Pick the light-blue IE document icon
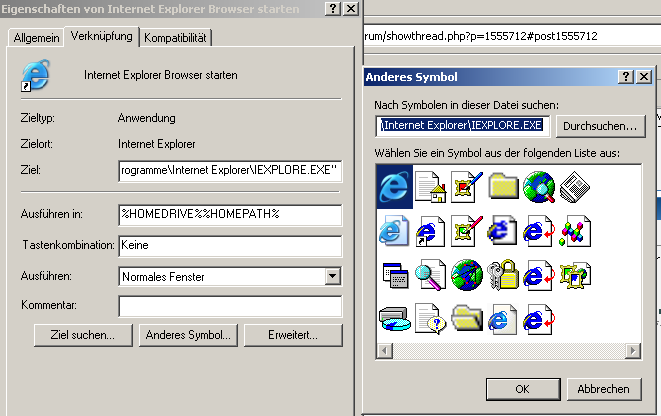Viewport: 661px width, 416px height. [394, 231]
